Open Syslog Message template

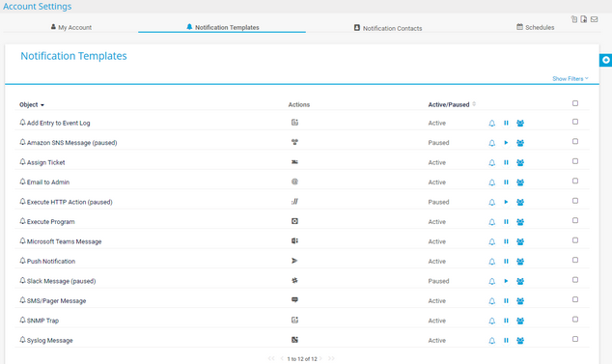(x=49, y=340)
